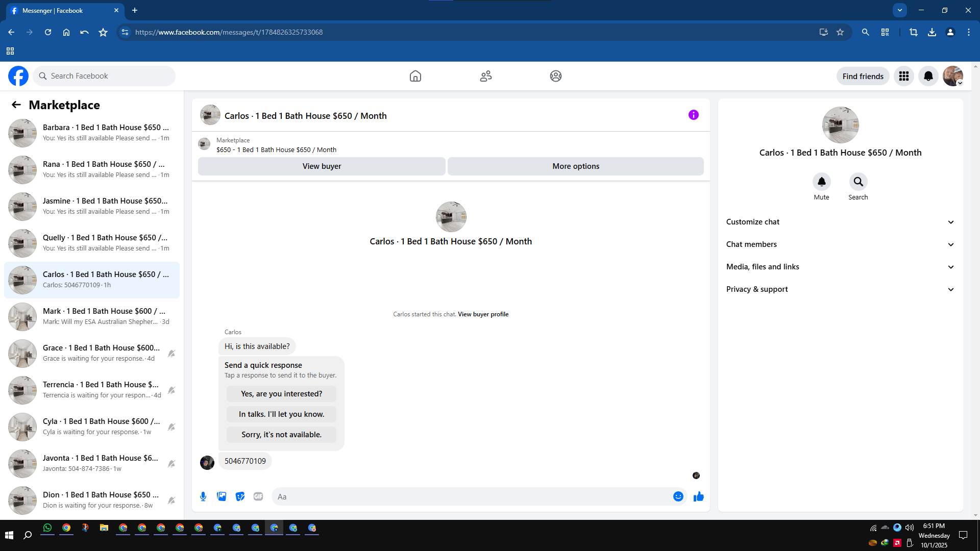Viewport: 980px width, 551px height.
Task: Click the 5046770109 message bubble
Action: pyautogui.click(x=245, y=461)
